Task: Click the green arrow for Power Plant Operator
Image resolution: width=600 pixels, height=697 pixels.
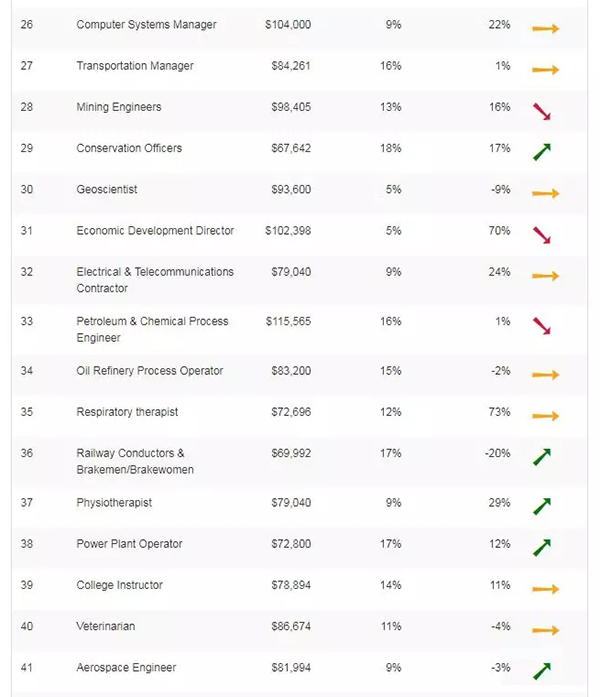Action: pyautogui.click(x=542, y=548)
